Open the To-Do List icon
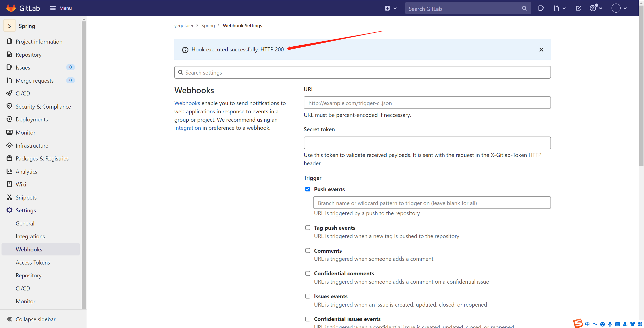The height and width of the screenshot is (328, 644). [578, 8]
